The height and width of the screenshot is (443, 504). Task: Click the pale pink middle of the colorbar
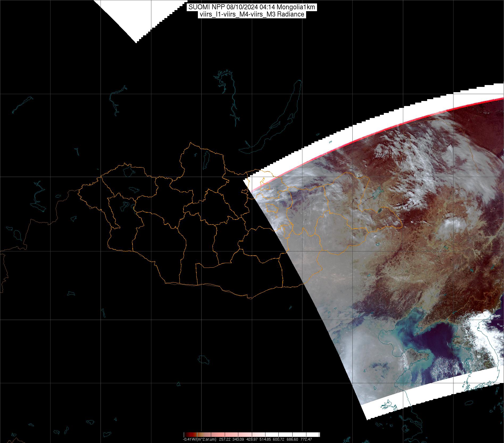tap(251, 434)
